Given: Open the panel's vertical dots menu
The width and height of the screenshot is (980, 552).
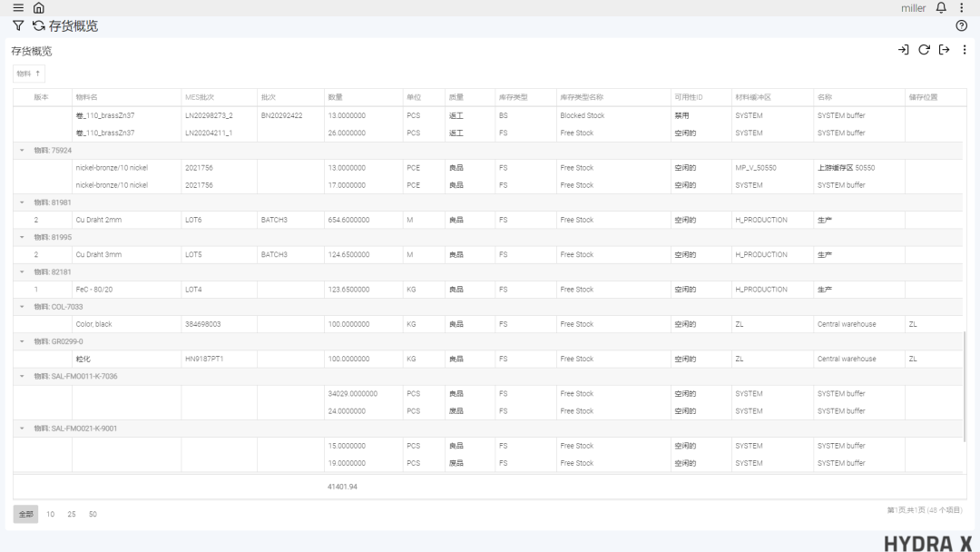Looking at the screenshot, I should [965, 49].
